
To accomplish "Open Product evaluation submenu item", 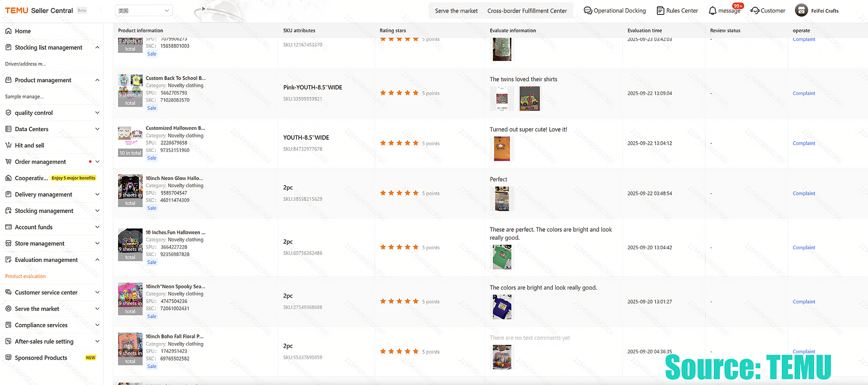I will coord(25,276).
